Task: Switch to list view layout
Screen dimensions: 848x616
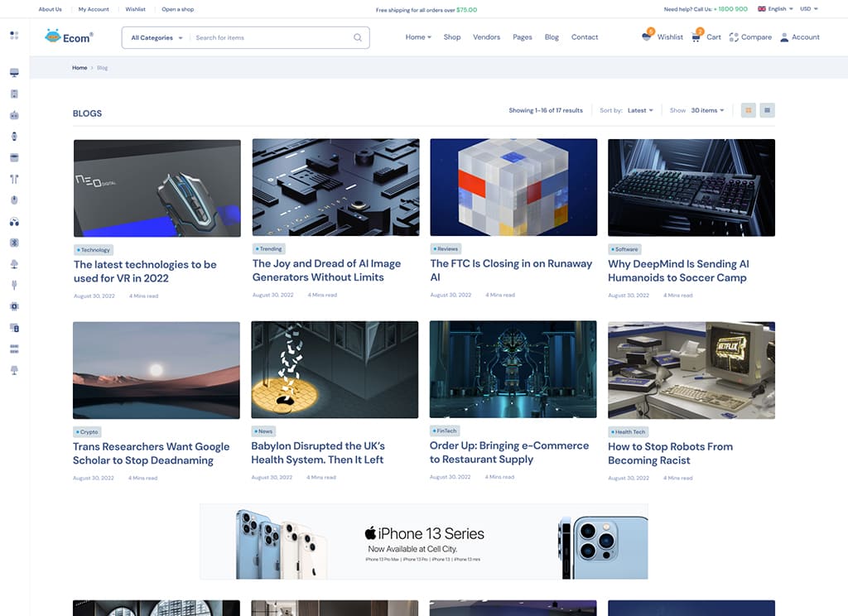Action: point(767,109)
